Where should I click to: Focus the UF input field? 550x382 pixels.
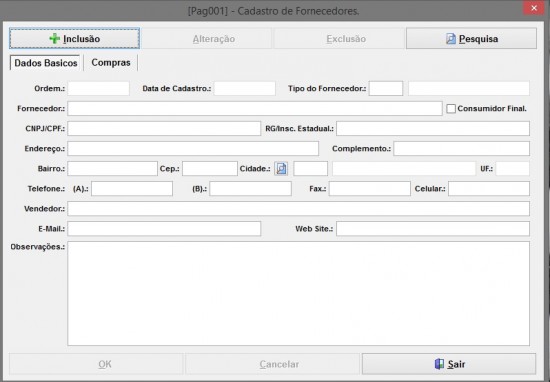tap(512, 168)
